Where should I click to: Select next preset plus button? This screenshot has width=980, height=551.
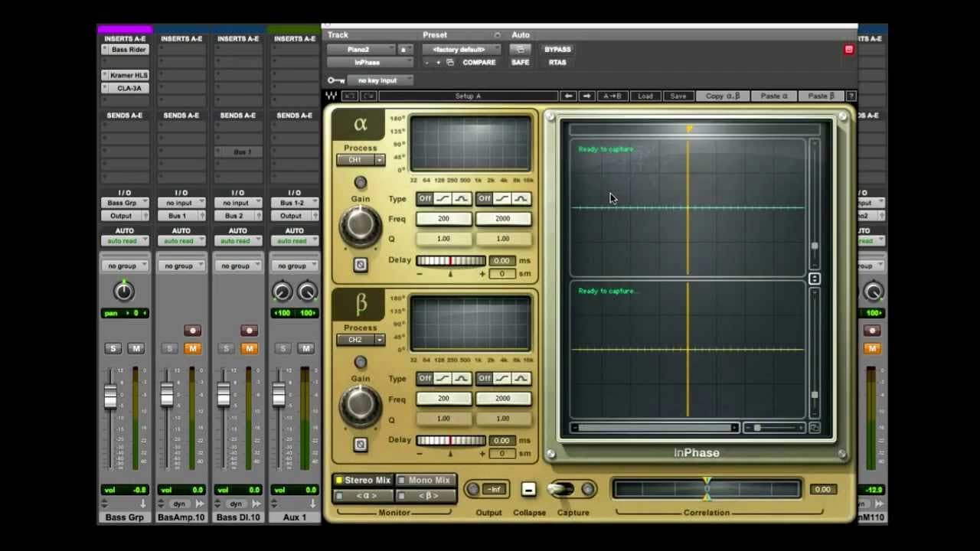[438, 63]
